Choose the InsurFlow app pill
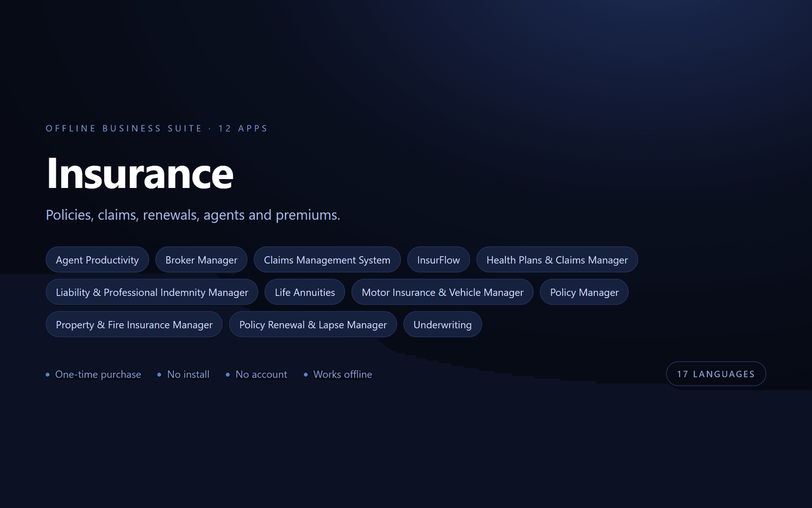Screen dimensions: 812x508 point(438,260)
